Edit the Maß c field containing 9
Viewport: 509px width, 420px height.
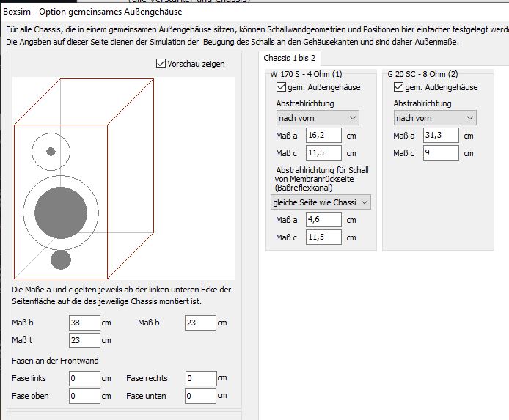pos(441,152)
